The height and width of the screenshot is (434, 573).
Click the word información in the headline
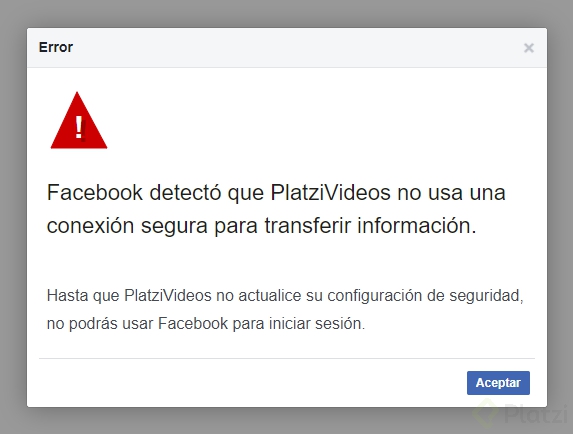[x=417, y=225]
